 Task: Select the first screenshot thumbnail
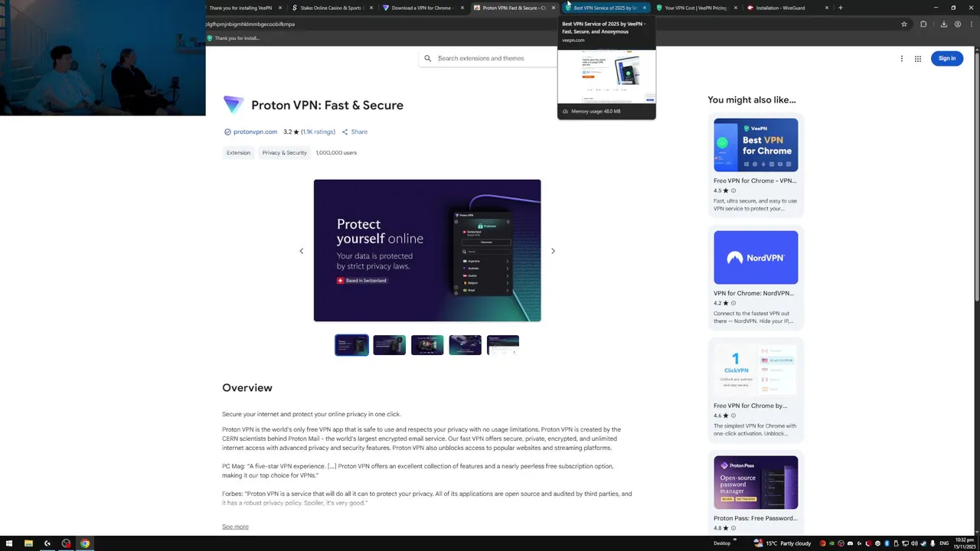pyautogui.click(x=351, y=345)
